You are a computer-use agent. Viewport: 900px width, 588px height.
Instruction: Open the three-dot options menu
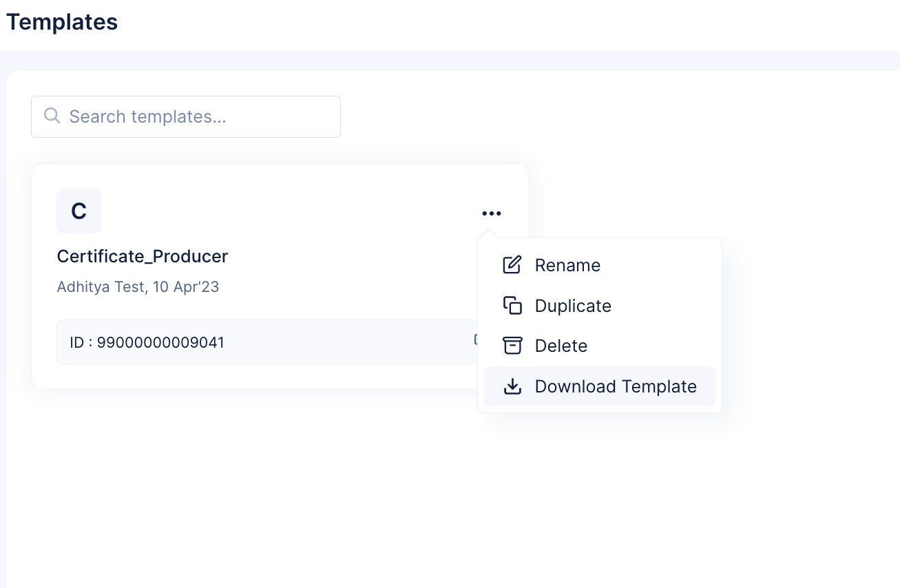[492, 213]
